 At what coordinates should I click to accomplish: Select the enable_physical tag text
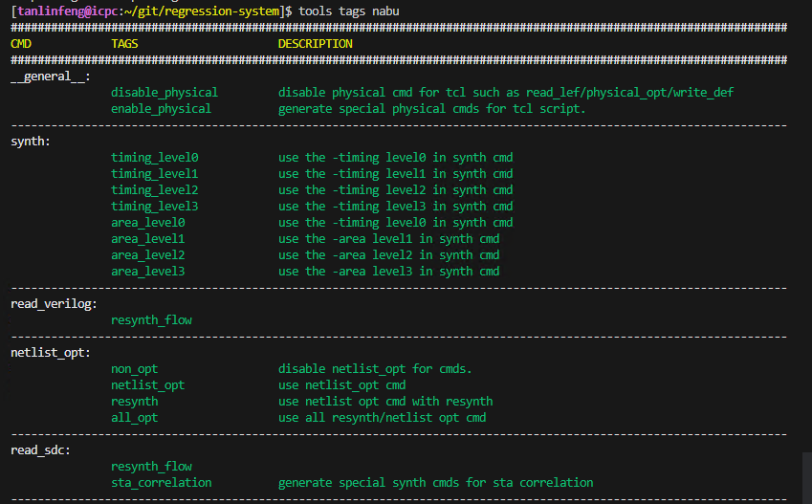coord(161,109)
